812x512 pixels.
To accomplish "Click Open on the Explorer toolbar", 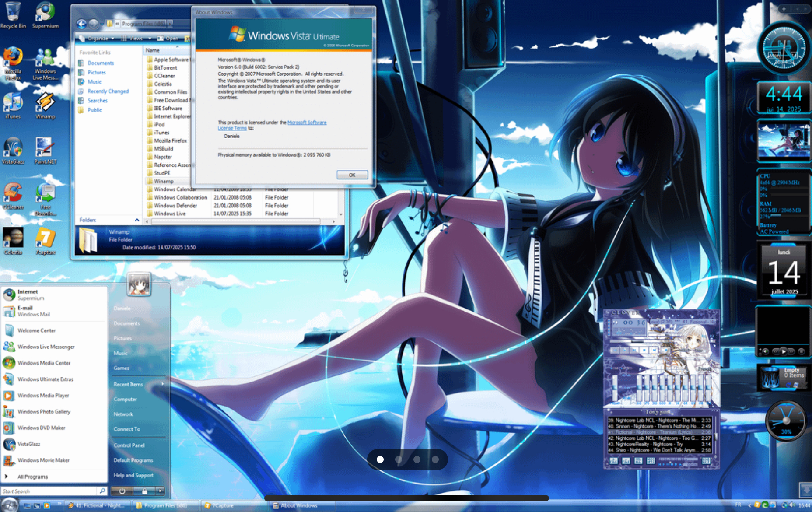I will click(168, 39).
